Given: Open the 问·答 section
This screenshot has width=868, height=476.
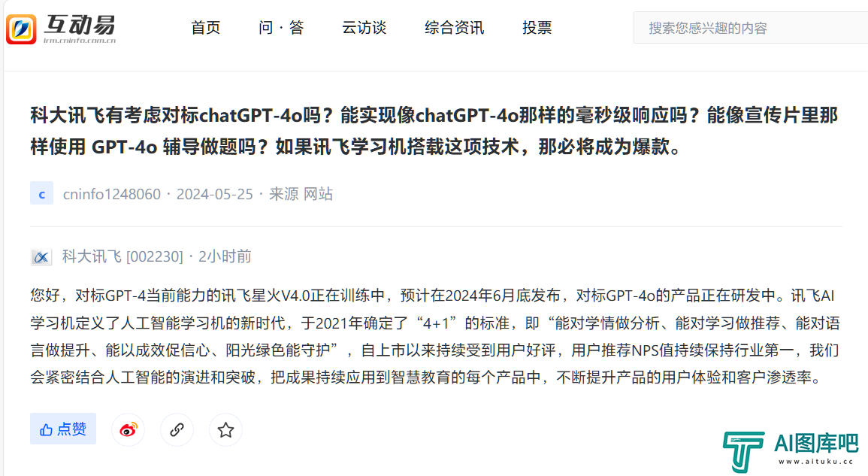Looking at the screenshot, I should pos(281,28).
